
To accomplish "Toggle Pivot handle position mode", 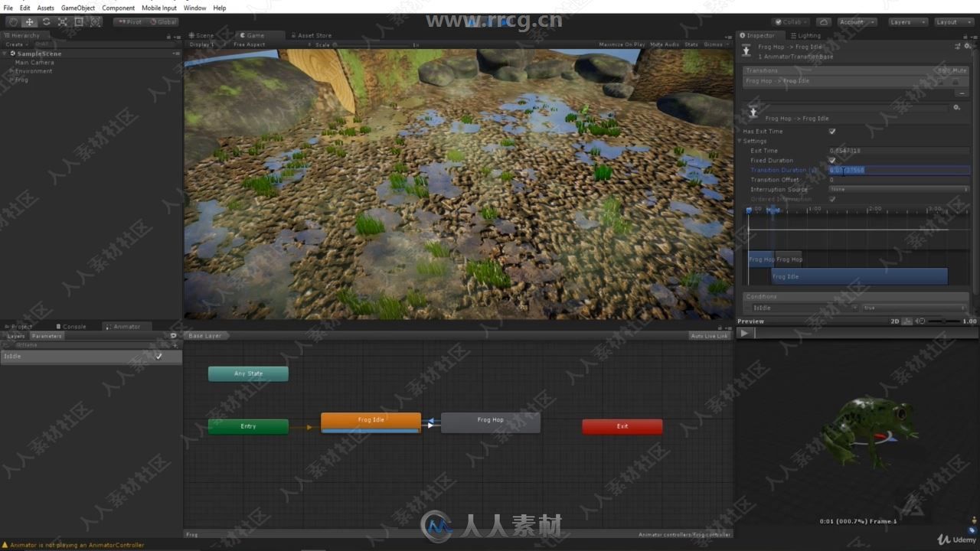I will tap(129, 22).
